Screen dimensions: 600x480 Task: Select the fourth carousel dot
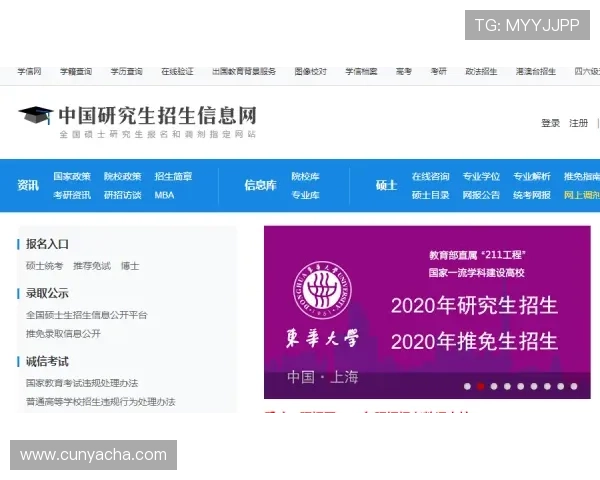507,387
